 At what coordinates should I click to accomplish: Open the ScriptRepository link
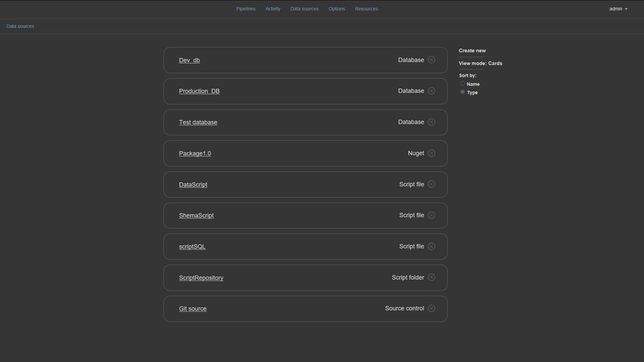pyautogui.click(x=201, y=278)
